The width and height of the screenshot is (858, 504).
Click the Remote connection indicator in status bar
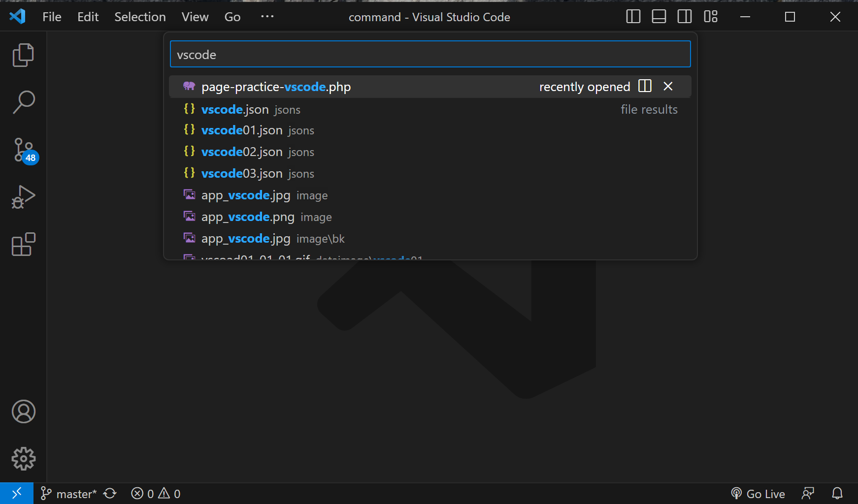click(17, 493)
